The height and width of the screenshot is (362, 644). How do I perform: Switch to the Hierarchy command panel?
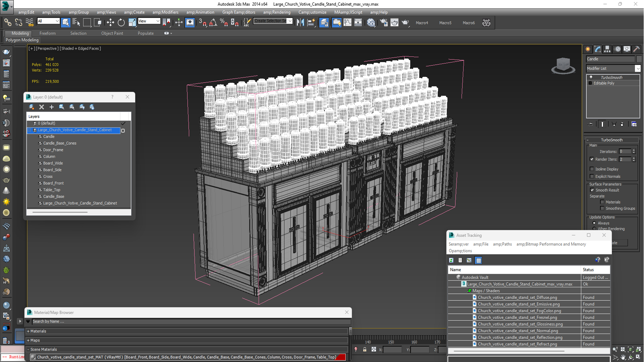[607, 49]
